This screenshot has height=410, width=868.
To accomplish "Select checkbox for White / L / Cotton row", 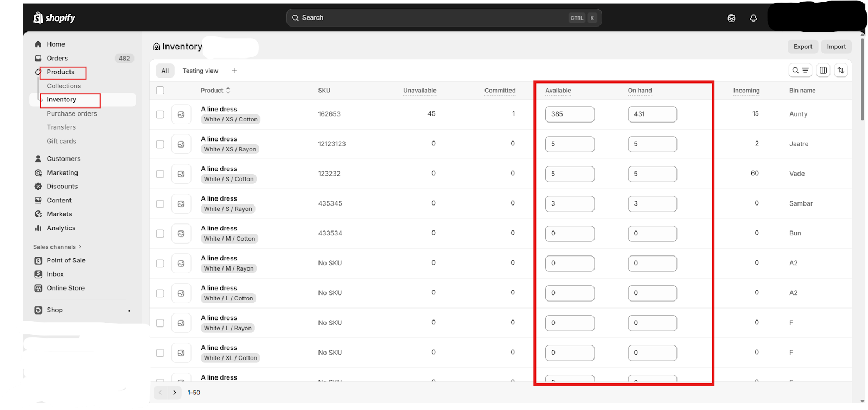I will pyautogui.click(x=160, y=293).
